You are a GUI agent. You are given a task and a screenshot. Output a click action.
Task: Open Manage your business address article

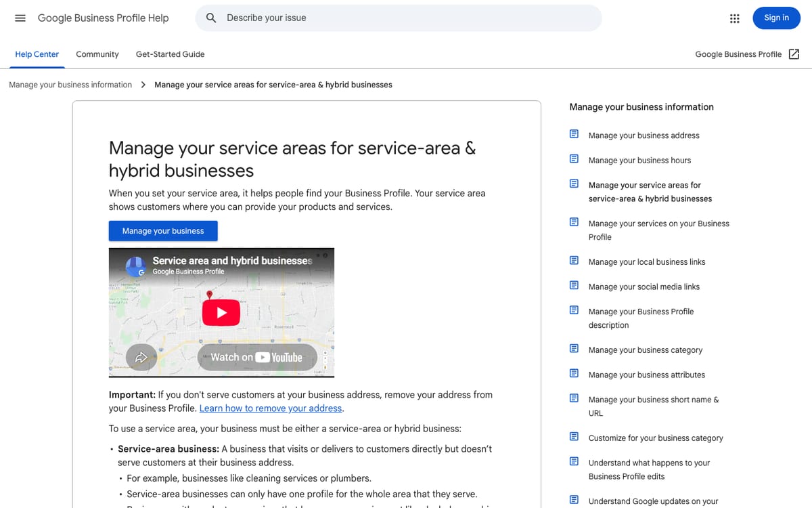pyautogui.click(x=644, y=135)
